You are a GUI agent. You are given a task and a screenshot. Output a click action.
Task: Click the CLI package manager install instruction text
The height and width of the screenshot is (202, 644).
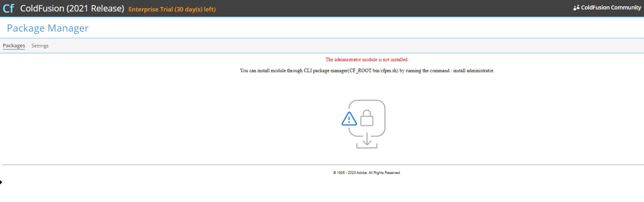point(367,71)
